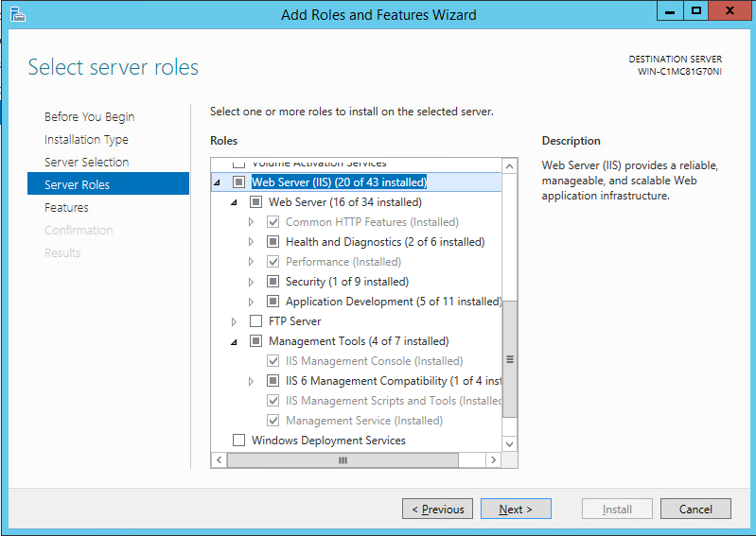This screenshot has height=536, width=756.
Task: Toggle IIS 6 Management Compatibility checkbox
Action: [x=273, y=380]
